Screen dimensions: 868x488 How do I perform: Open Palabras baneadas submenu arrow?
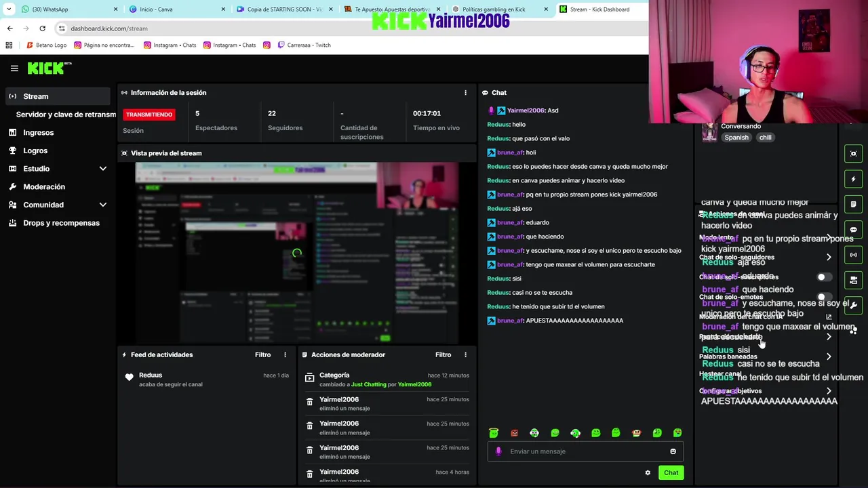click(x=829, y=357)
